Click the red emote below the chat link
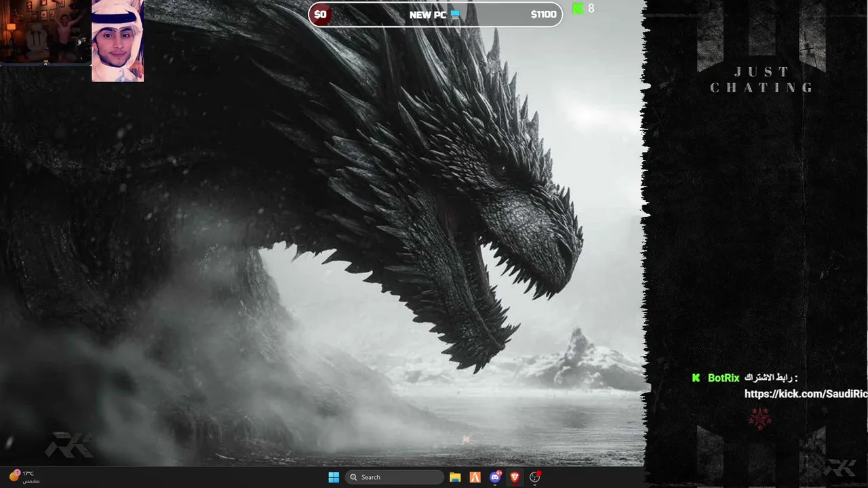 point(760,418)
